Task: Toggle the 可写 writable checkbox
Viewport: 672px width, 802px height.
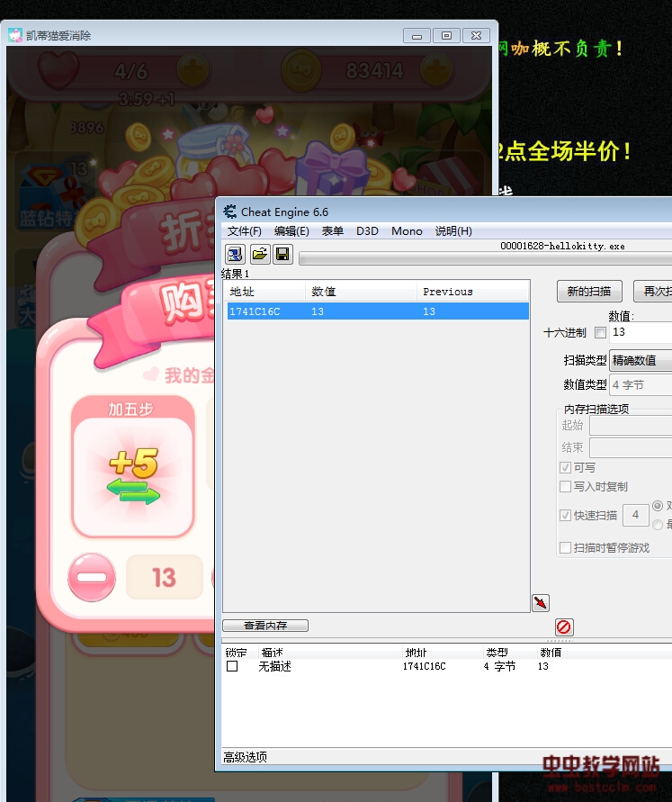Action: tap(565, 467)
